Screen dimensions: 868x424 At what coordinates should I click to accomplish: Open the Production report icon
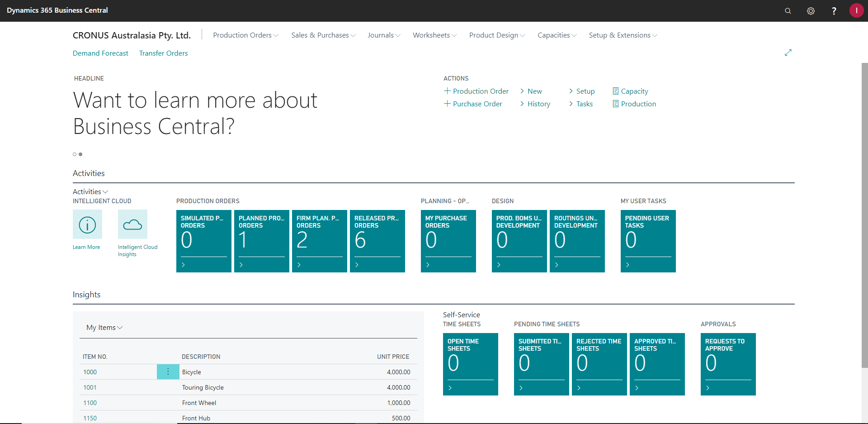615,104
